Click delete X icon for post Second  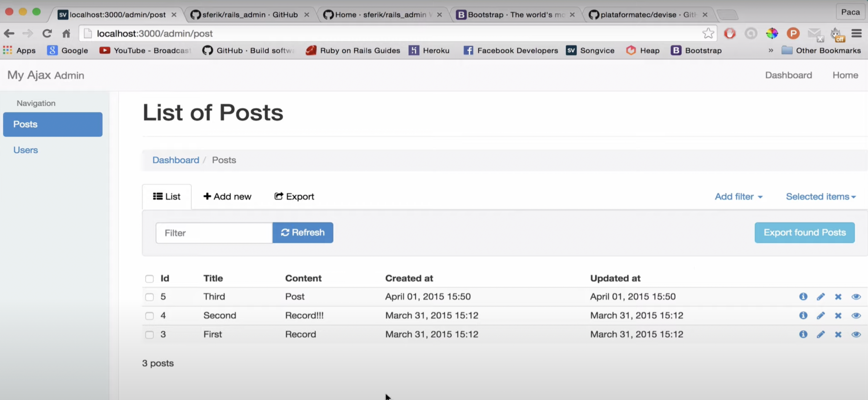838,316
